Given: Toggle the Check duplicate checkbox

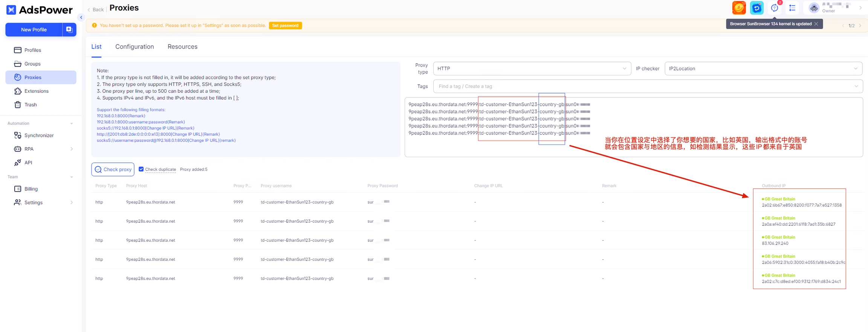Looking at the screenshot, I should [141, 169].
